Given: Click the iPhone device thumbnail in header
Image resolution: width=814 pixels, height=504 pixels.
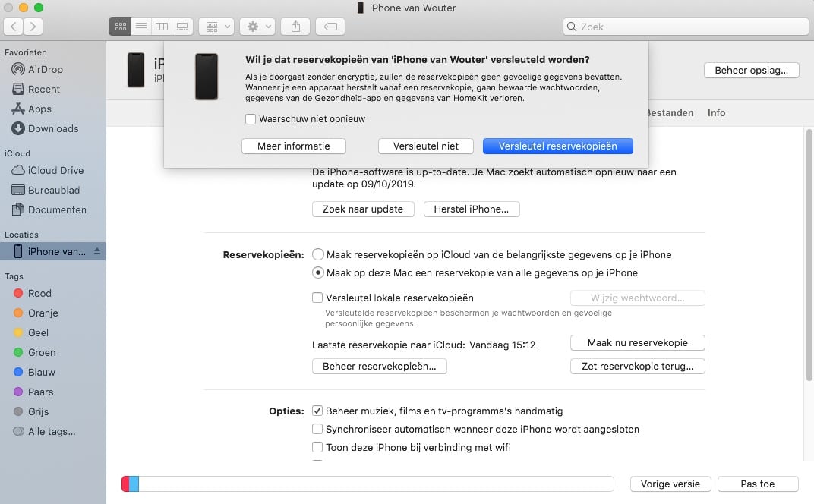Looking at the screenshot, I should tap(136, 70).
